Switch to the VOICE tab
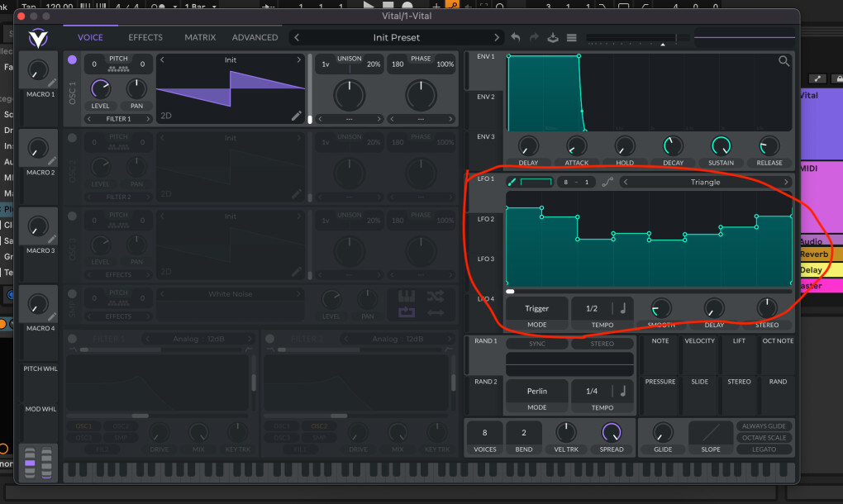The height and width of the screenshot is (504, 843). click(x=90, y=37)
